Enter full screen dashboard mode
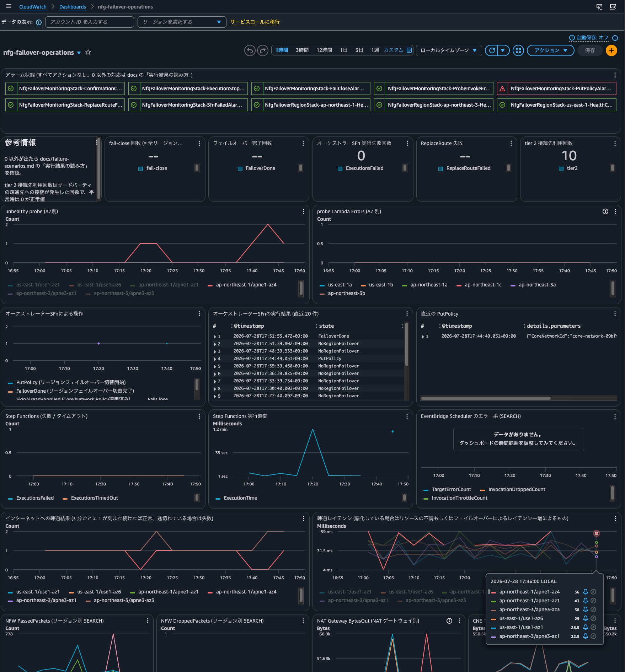 pyautogui.click(x=518, y=50)
